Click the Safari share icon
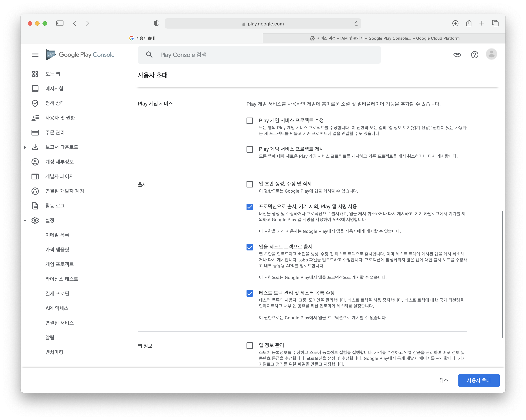The width and height of the screenshot is (526, 420). click(x=468, y=23)
